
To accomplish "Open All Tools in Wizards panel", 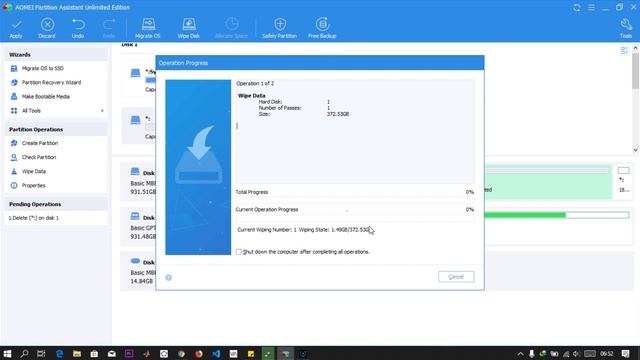I will pyautogui.click(x=31, y=111).
